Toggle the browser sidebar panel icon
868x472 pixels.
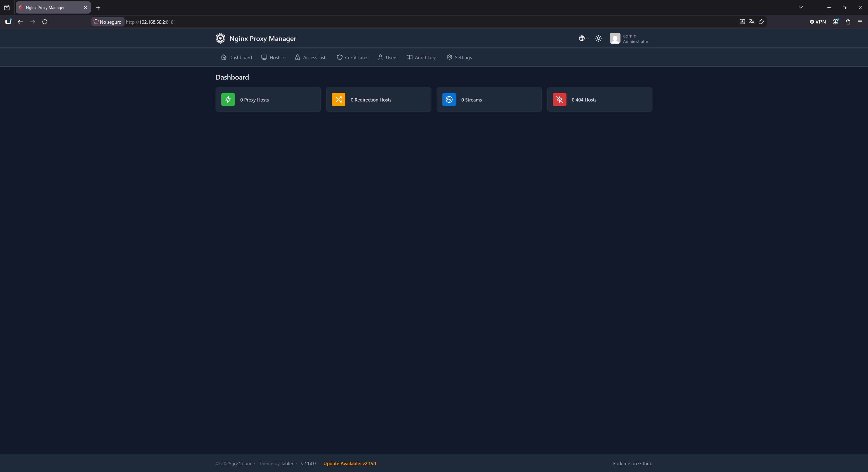8,21
